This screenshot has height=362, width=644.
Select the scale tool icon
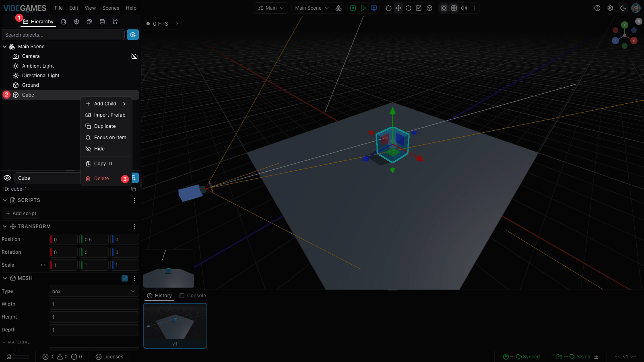pyautogui.click(x=419, y=8)
